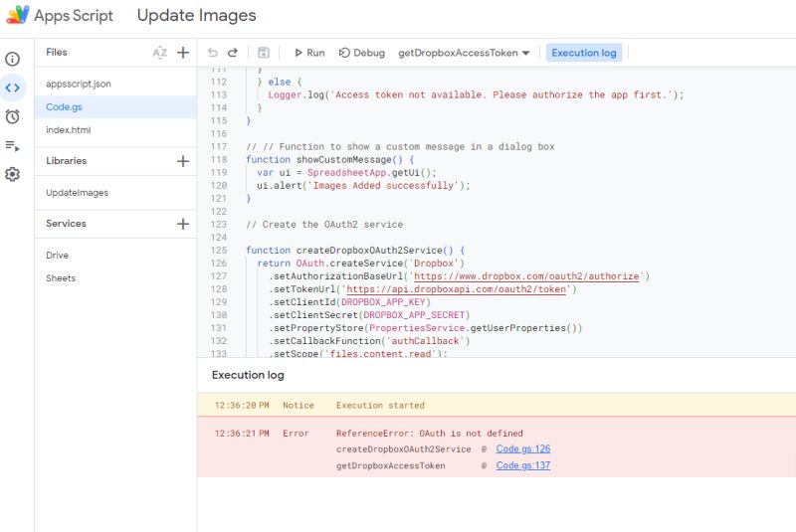Screen dimensions: 796x532
Task: Click the Execution log panel heading
Action: click(248, 375)
